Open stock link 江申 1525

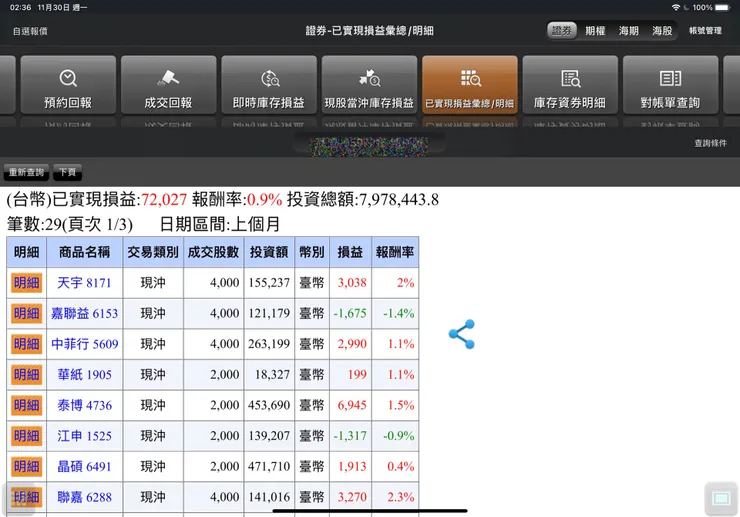coord(84,436)
